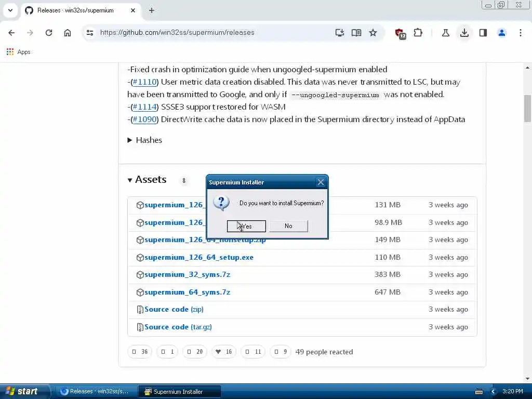Image resolution: width=532 pixels, height=399 pixels.
Task: Click Yes in the Supermium Installer dialog
Action: click(x=246, y=227)
